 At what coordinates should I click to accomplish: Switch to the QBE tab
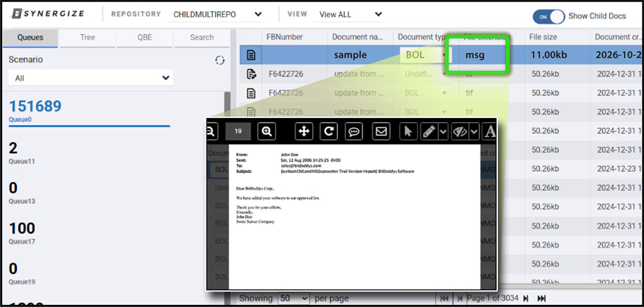tap(144, 37)
